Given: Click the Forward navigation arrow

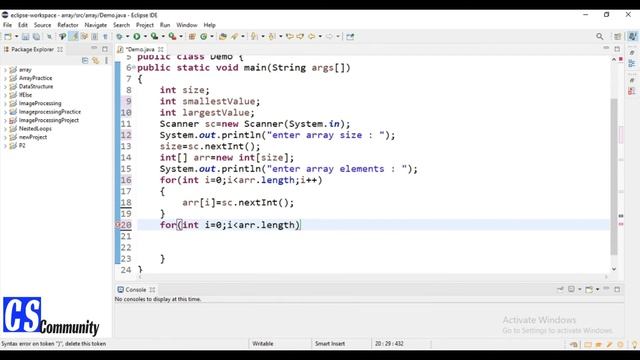Looking at the screenshot, I should [329, 37].
